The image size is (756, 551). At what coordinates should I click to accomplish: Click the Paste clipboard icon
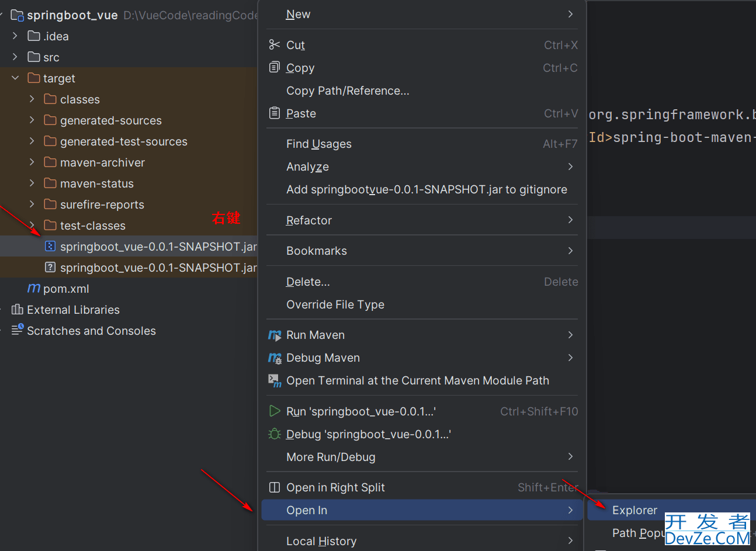tap(274, 113)
